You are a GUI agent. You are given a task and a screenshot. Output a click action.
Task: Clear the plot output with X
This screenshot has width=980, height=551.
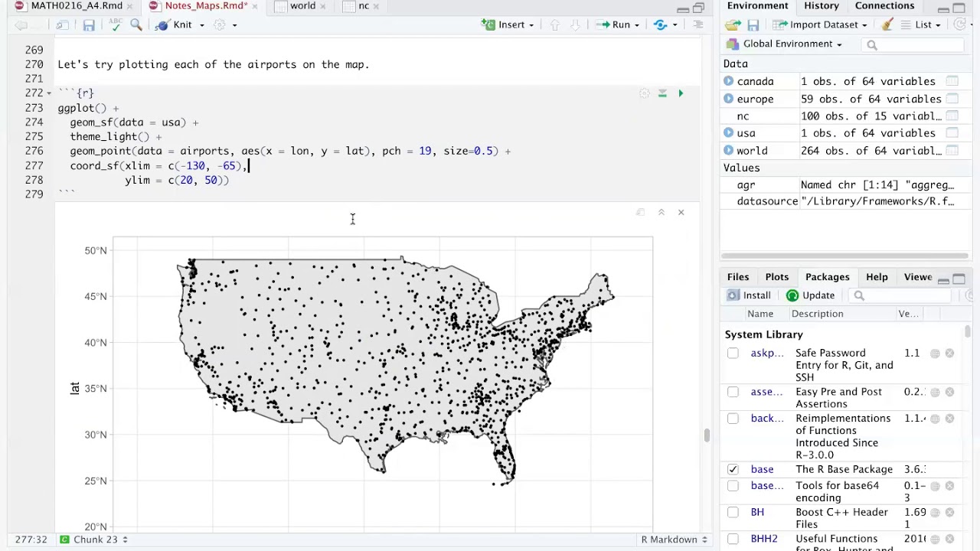[681, 212]
